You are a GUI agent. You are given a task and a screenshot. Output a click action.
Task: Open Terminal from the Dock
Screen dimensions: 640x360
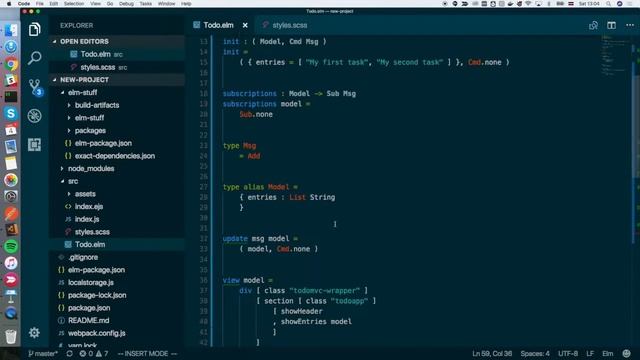point(11,97)
